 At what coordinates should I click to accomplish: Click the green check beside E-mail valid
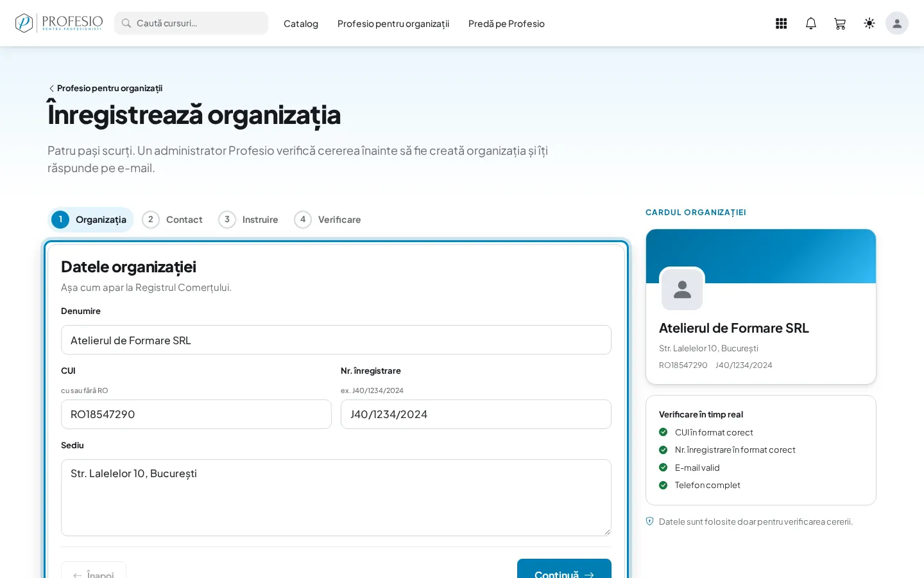(663, 468)
